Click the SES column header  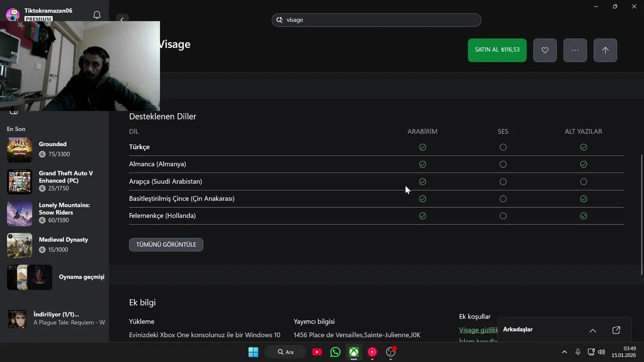coord(503,131)
